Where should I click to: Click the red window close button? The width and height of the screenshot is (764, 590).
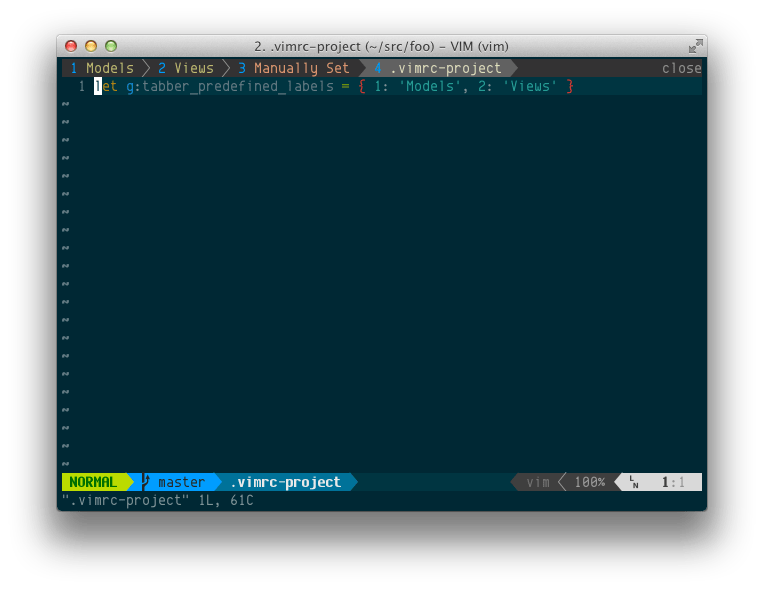coord(71,46)
